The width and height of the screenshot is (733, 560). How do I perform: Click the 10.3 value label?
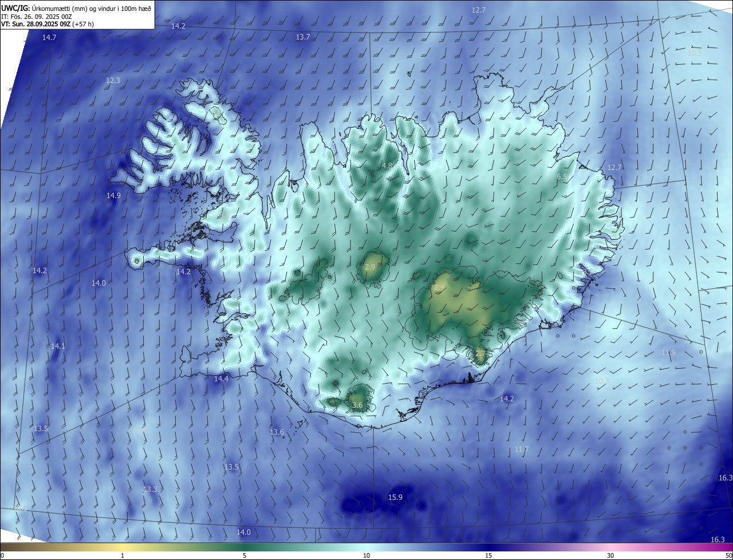pos(602,381)
